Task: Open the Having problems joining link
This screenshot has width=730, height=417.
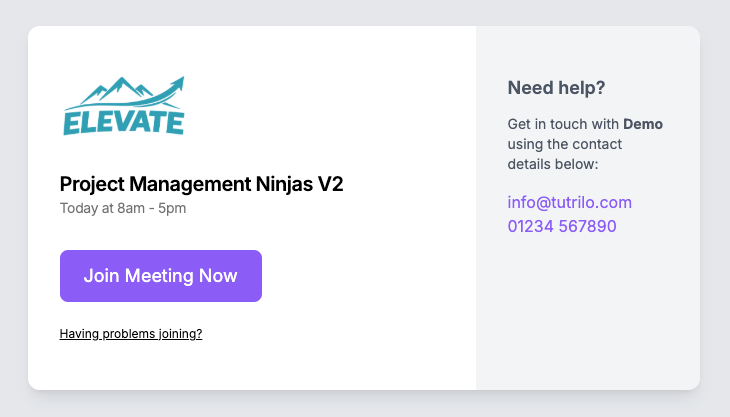Action: (x=131, y=334)
